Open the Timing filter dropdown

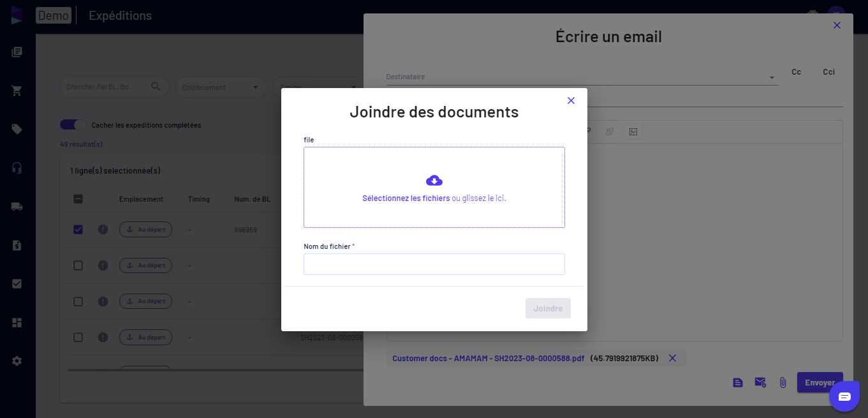click(x=318, y=87)
